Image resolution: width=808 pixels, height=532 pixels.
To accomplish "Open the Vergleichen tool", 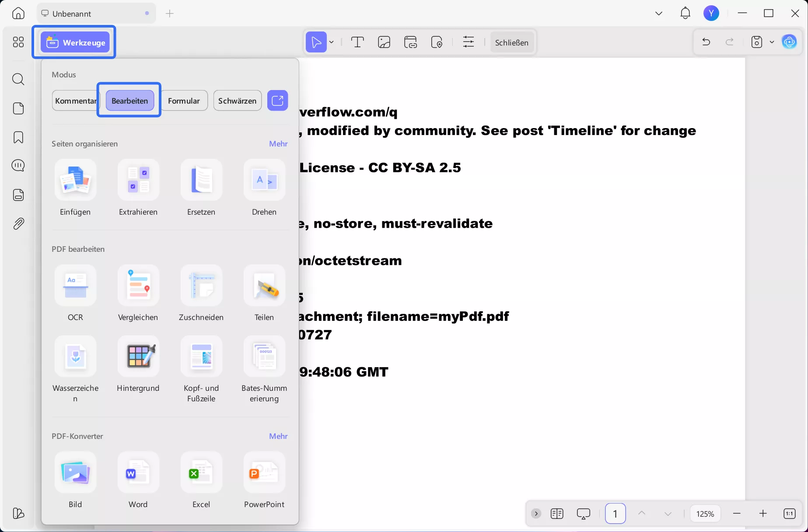I will coord(138,293).
